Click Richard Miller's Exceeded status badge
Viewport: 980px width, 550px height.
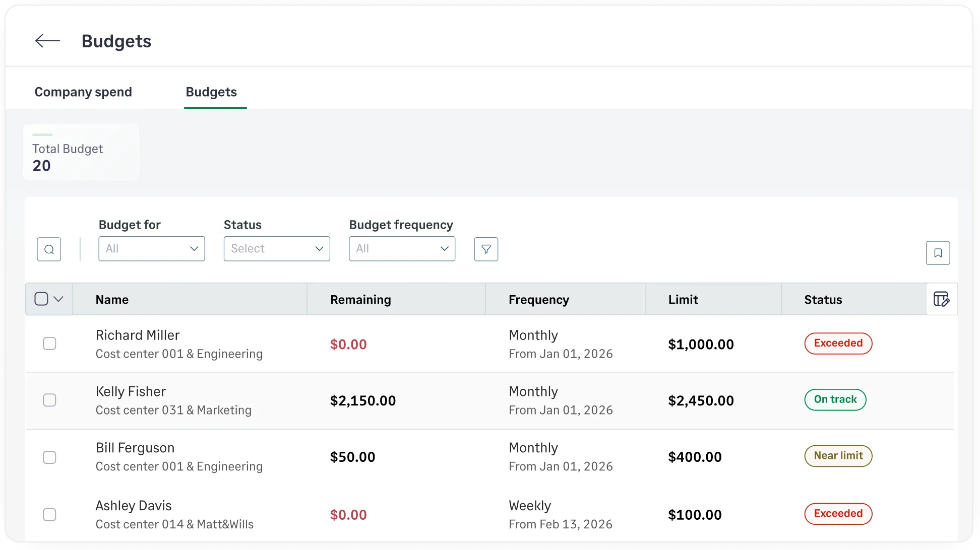[x=838, y=343]
